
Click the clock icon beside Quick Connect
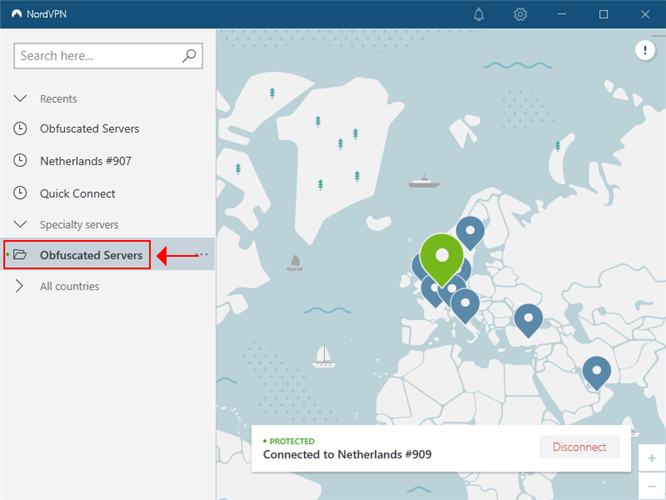pos(20,194)
